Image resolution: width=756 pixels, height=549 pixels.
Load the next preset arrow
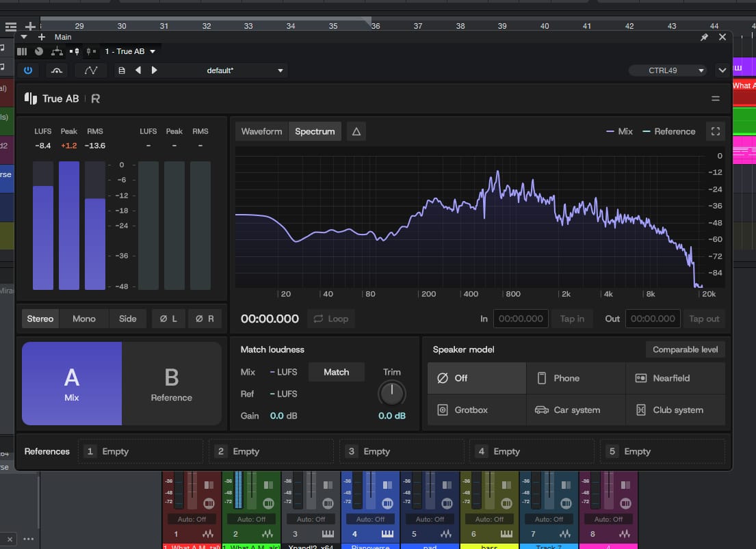pos(155,70)
